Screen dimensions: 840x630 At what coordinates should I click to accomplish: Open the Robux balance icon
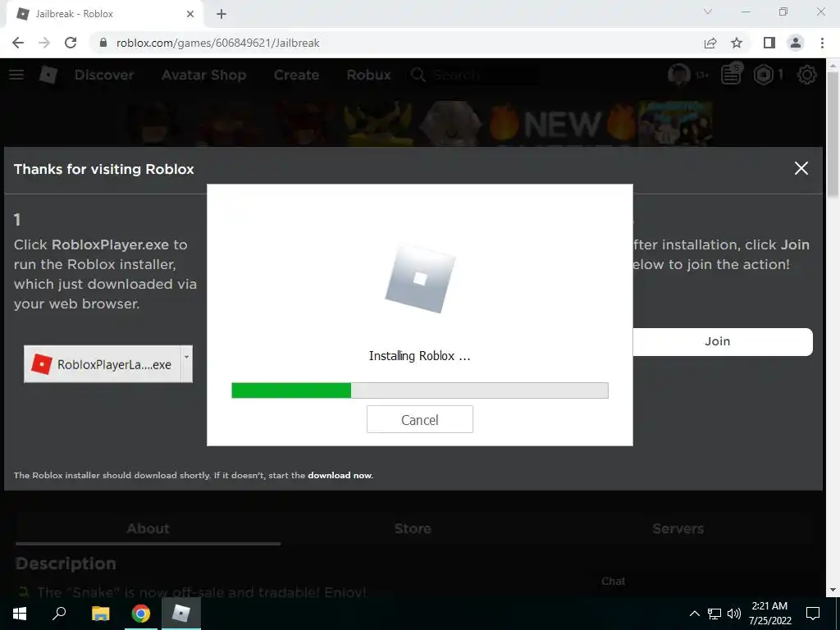[x=764, y=75]
